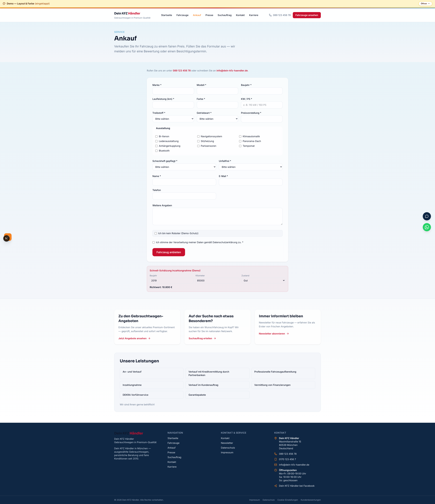Tick the Klimaautomatik checkbox
The width and height of the screenshot is (435, 504).
tap(240, 136)
